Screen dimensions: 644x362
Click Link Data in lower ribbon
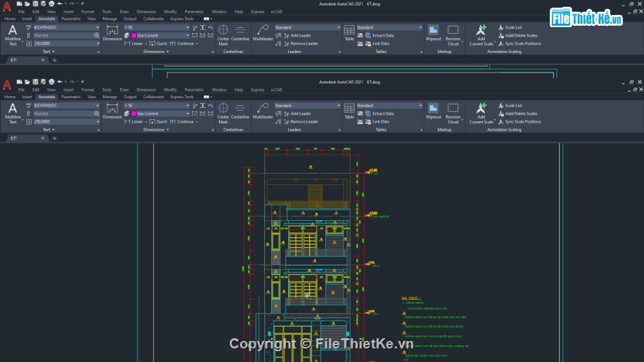[377, 121]
